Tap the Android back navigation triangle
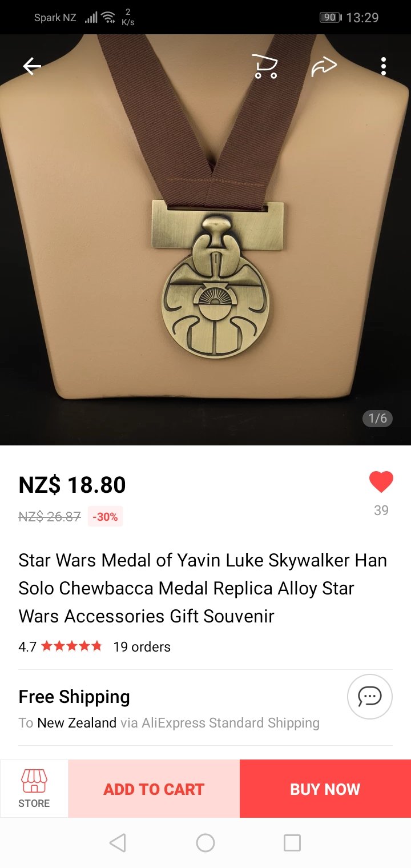This screenshot has height=868, width=411. coord(118,843)
